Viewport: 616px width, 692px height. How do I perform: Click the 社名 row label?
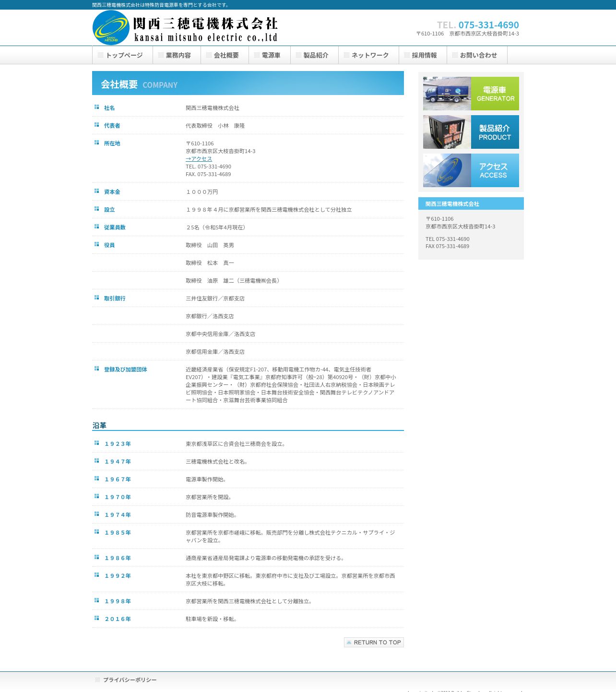coord(109,108)
